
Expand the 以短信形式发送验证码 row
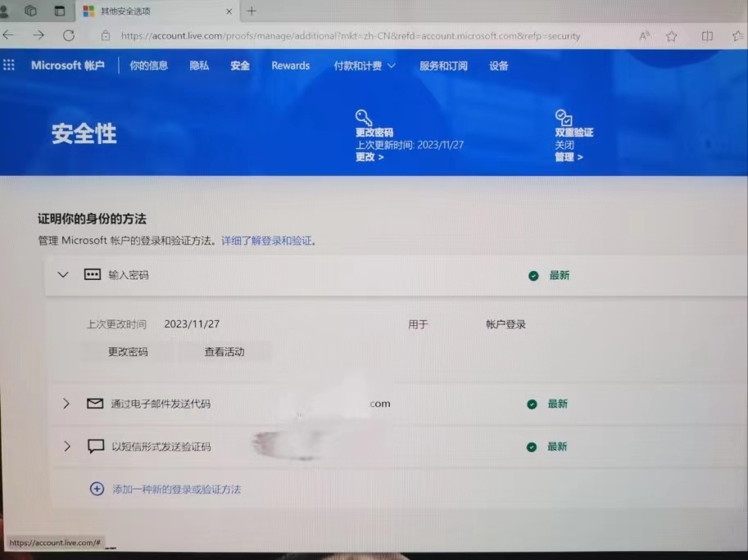[67, 446]
